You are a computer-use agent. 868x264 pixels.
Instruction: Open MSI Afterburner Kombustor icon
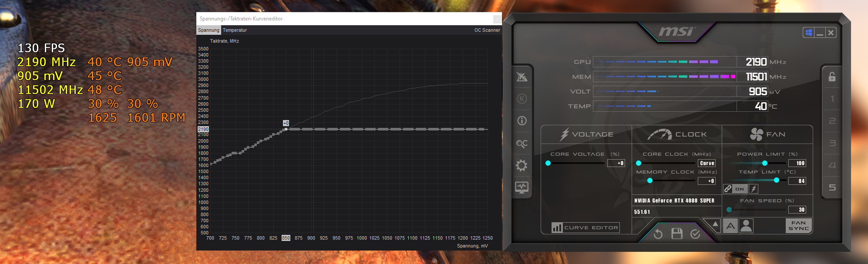tap(522, 77)
